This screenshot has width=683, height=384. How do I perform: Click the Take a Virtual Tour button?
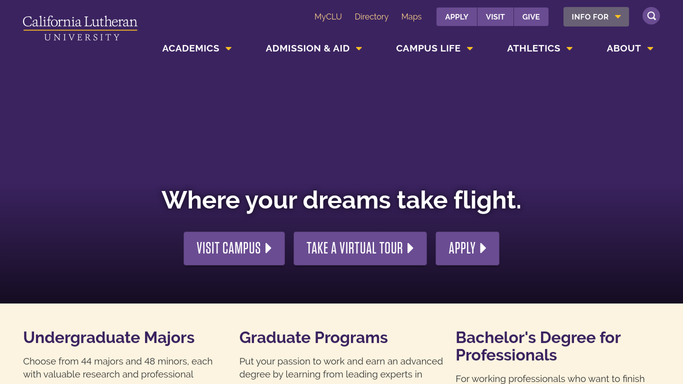[x=360, y=248]
